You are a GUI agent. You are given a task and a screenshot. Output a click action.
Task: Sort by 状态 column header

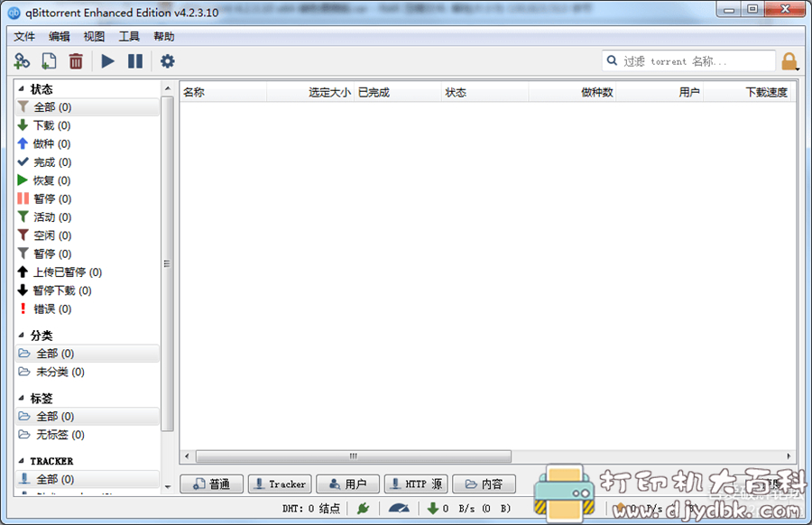484,92
